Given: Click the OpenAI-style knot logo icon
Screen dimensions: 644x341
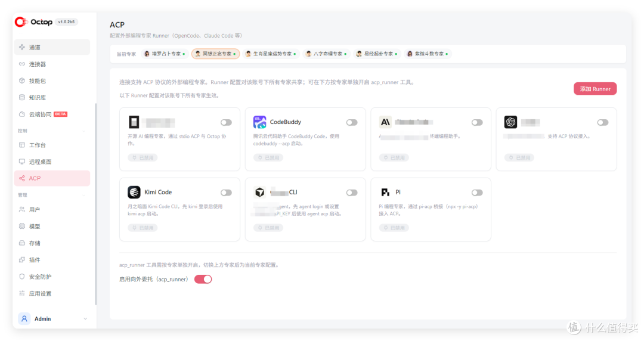Looking at the screenshot, I should 510,122.
